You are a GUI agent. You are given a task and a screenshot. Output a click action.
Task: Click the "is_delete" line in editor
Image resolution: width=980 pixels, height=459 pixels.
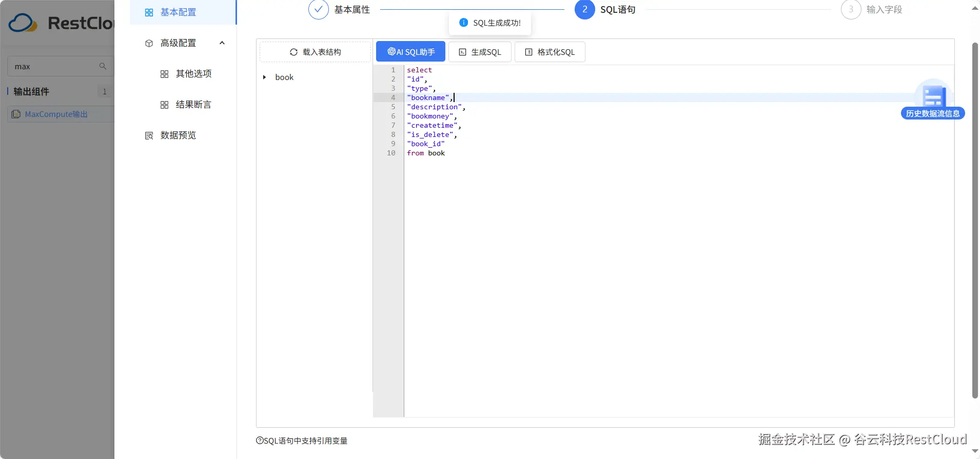tap(432, 134)
